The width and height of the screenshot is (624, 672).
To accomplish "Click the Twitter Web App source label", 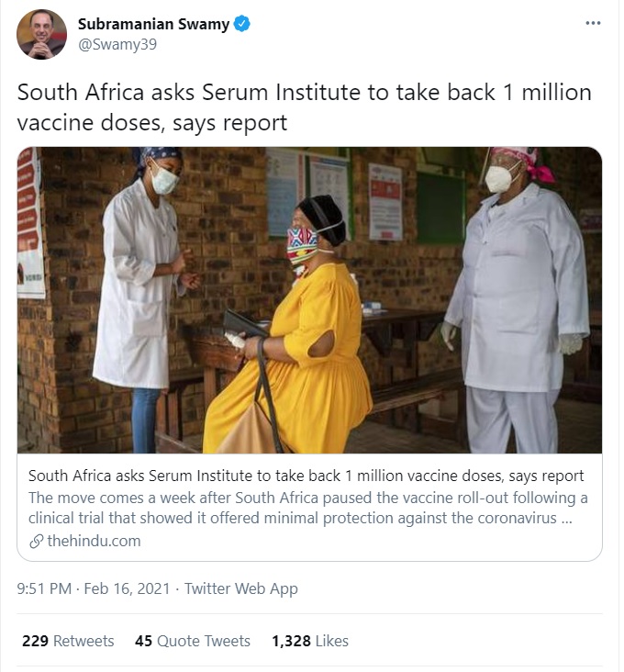I will [241, 588].
